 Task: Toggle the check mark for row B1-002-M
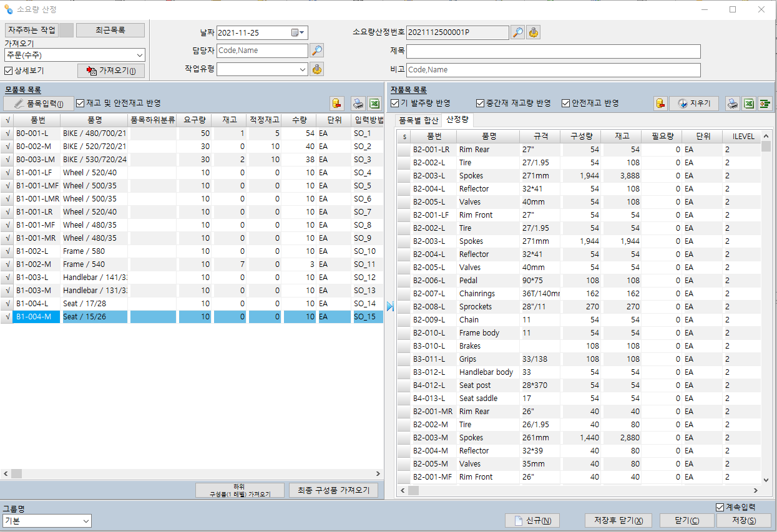[x=7, y=264]
